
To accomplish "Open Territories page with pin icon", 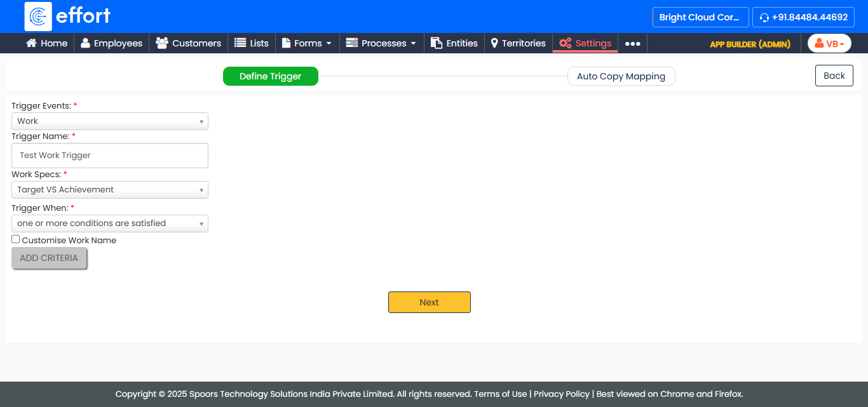I will pyautogui.click(x=518, y=43).
